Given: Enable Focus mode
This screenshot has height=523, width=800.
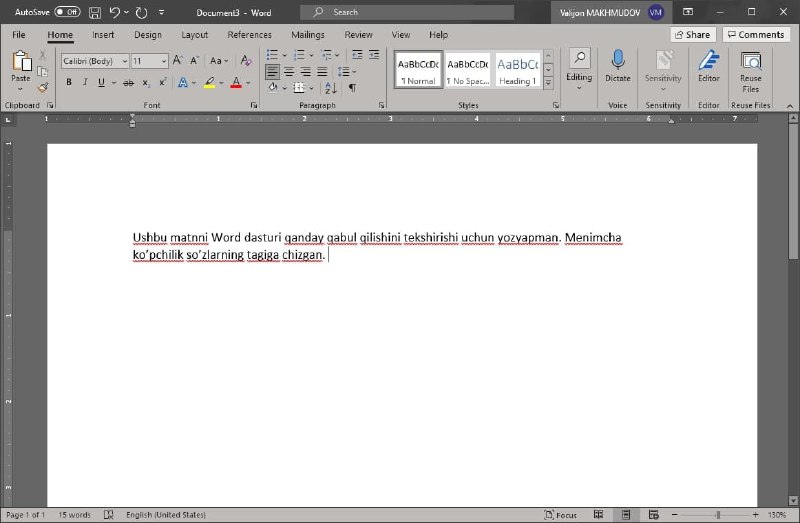Looking at the screenshot, I should click(x=560, y=514).
